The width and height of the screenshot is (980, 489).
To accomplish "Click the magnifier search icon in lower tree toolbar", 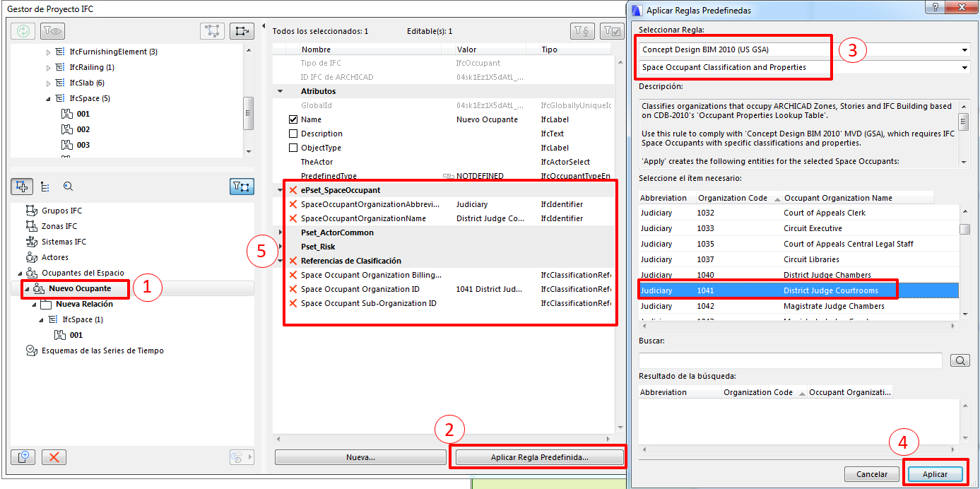I will tap(69, 187).
